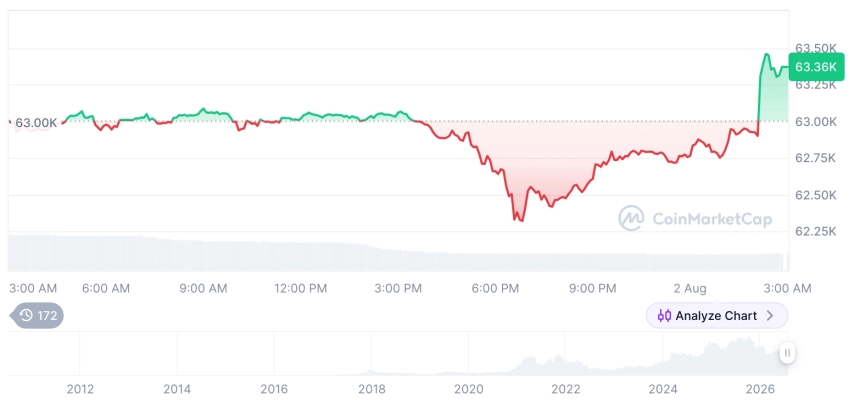
Task: Click 2012 in the overview timeline
Action: click(x=80, y=389)
